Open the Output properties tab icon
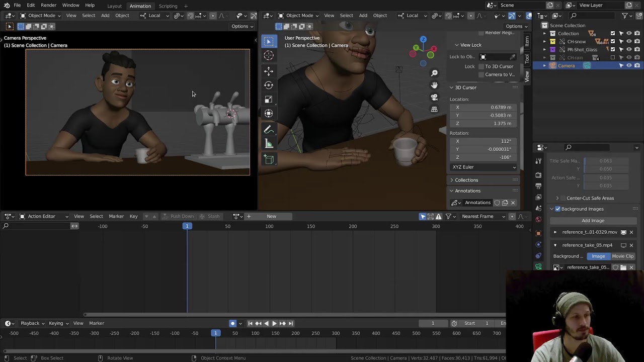Viewport: 644px width, 362px height. point(538,186)
